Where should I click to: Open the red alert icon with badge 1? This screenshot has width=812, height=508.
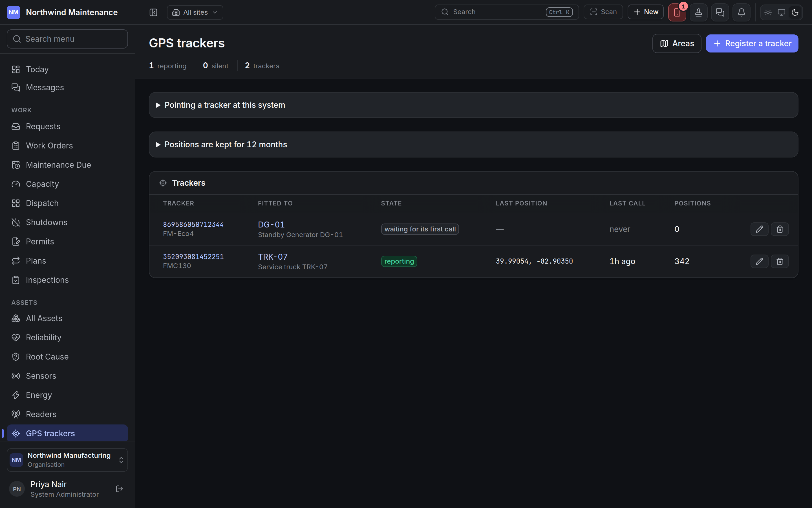point(677,12)
